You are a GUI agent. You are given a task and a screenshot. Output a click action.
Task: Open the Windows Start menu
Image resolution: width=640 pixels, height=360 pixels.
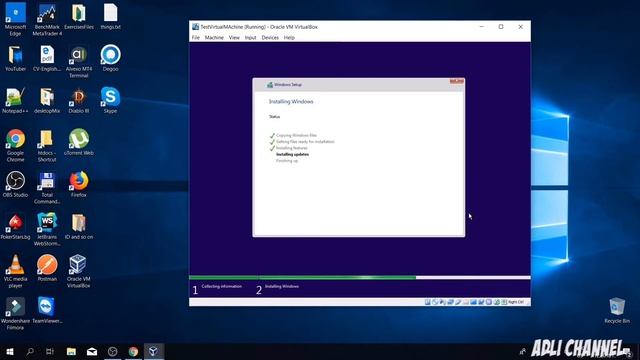coord(10,351)
